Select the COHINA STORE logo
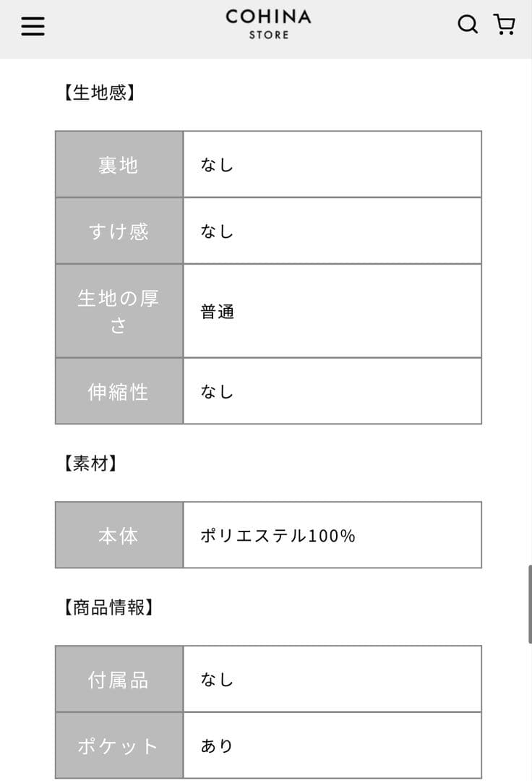532x781 pixels. point(268,25)
